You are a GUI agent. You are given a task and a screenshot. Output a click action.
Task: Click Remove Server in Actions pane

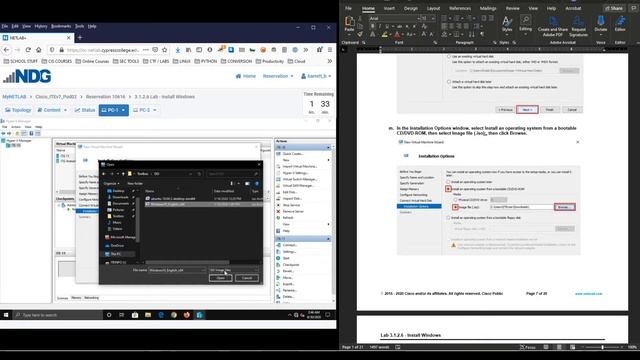293,211
